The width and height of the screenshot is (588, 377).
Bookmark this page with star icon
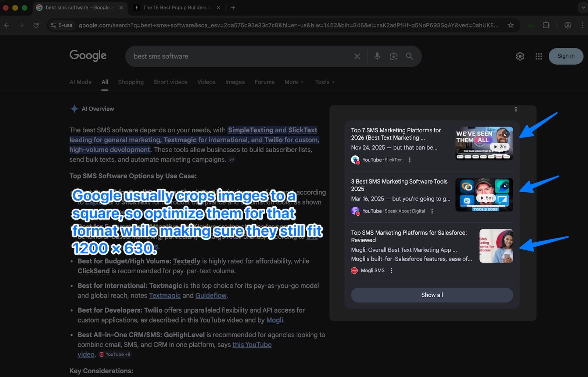[x=510, y=25]
